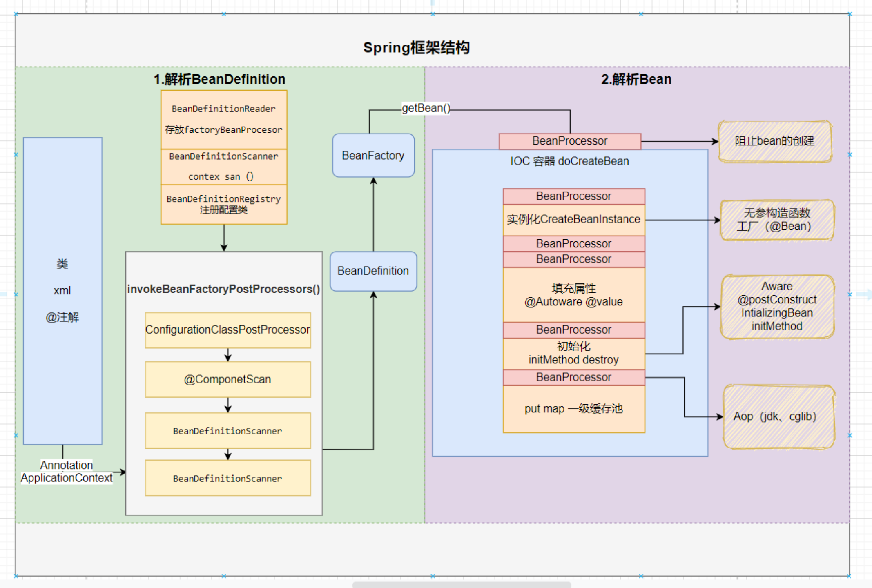Select the invokeBeanFactoryPostProcessors() group header
872x588 pixels.
224,289
